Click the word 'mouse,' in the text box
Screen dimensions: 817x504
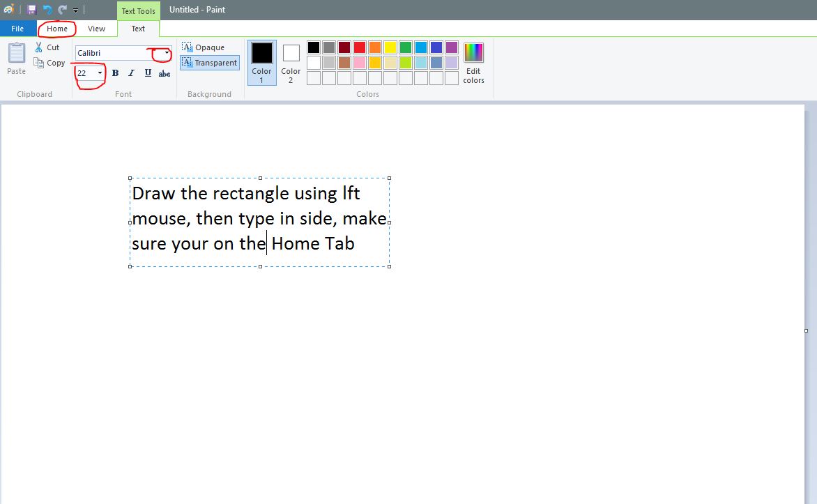click(162, 219)
